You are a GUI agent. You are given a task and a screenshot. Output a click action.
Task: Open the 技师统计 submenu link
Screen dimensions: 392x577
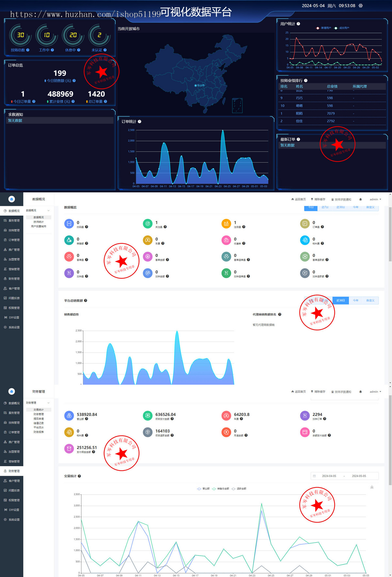[39, 222]
